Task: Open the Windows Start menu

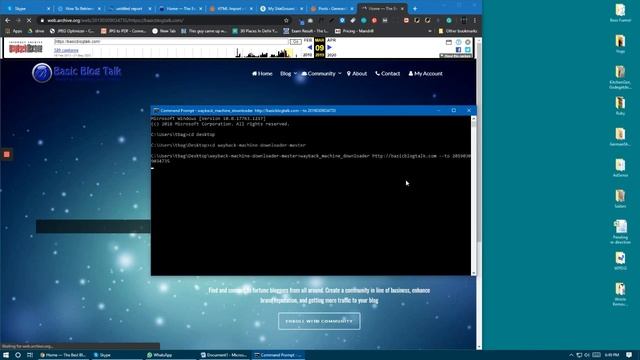Action: coord(6,355)
